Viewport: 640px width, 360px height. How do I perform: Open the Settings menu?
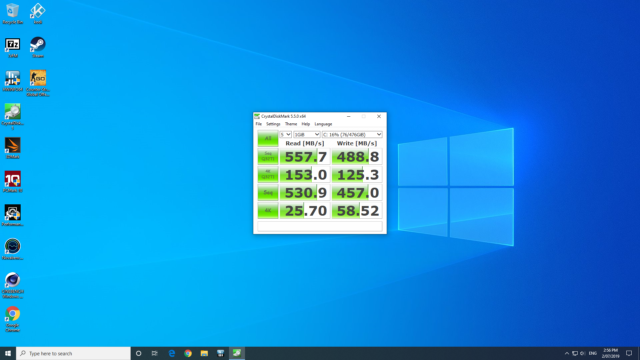point(273,124)
